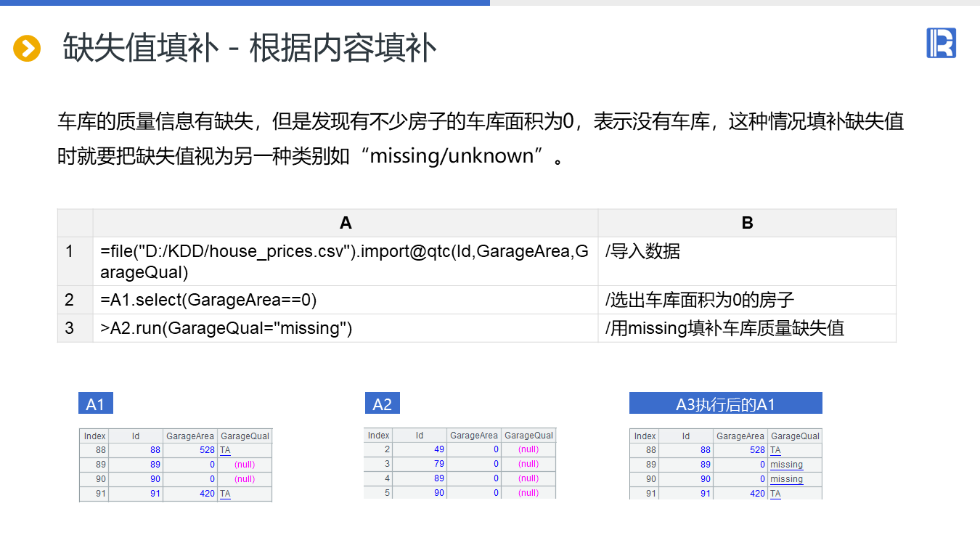980x551 pixels.
Task: Click the "/导入数据" comment cell
Action: pos(746,261)
